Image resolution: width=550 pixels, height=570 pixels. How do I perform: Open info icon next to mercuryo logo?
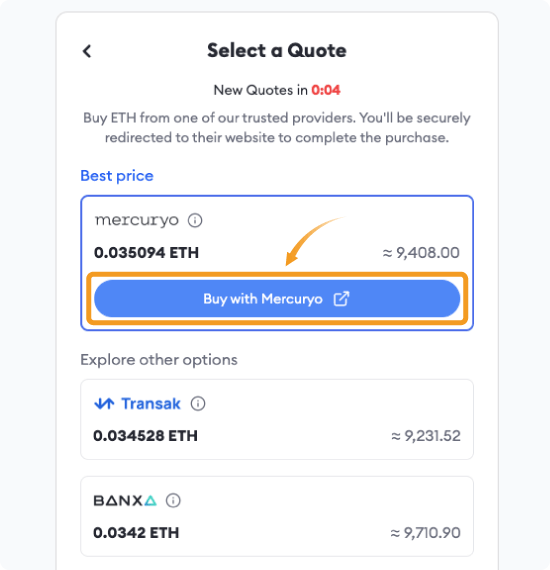click(195, 220)
